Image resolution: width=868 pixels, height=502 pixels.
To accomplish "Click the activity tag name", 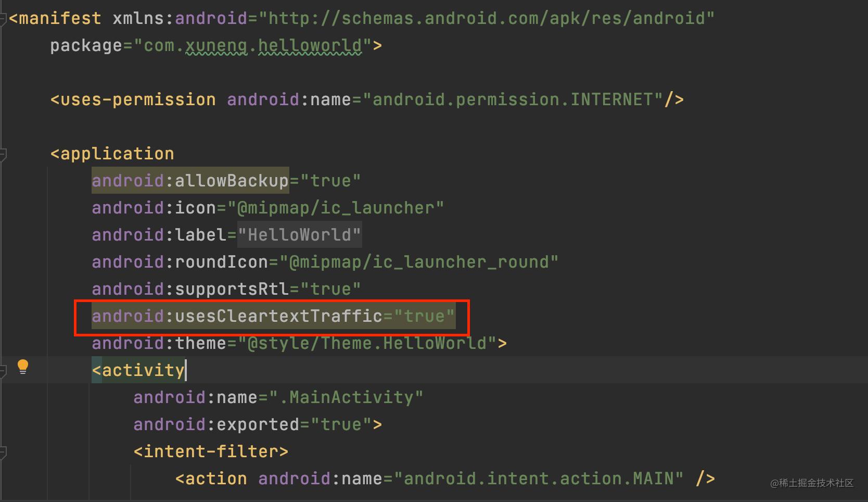I will pos(143,370).
